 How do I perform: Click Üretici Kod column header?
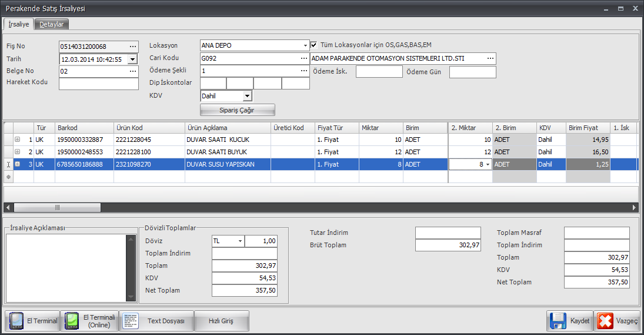tap(293, 128)
